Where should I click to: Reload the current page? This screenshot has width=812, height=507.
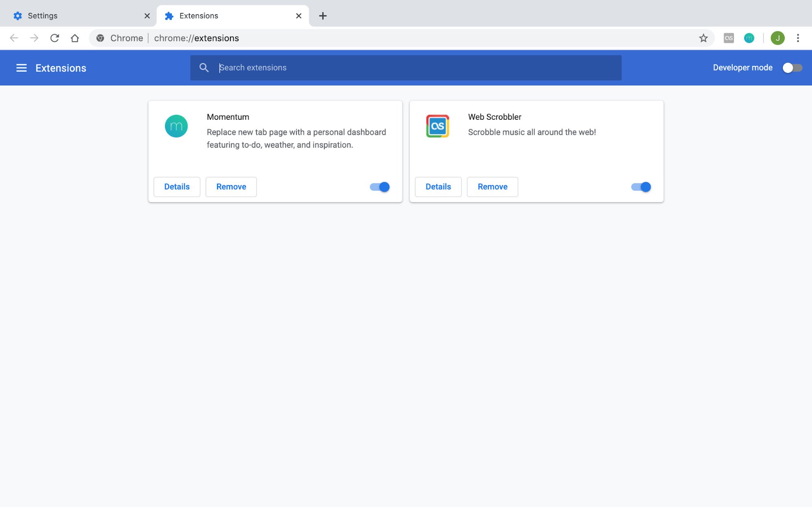[x=54, y=38]
